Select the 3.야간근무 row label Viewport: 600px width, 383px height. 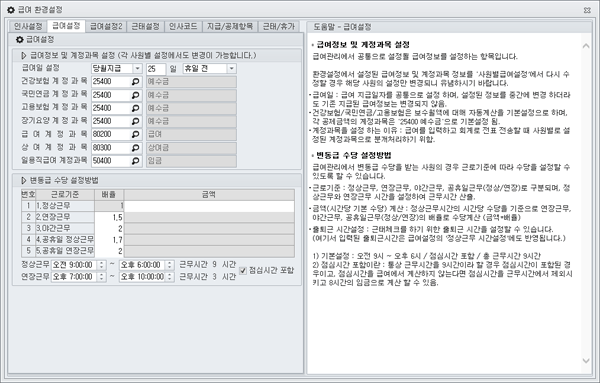[65, 229]
